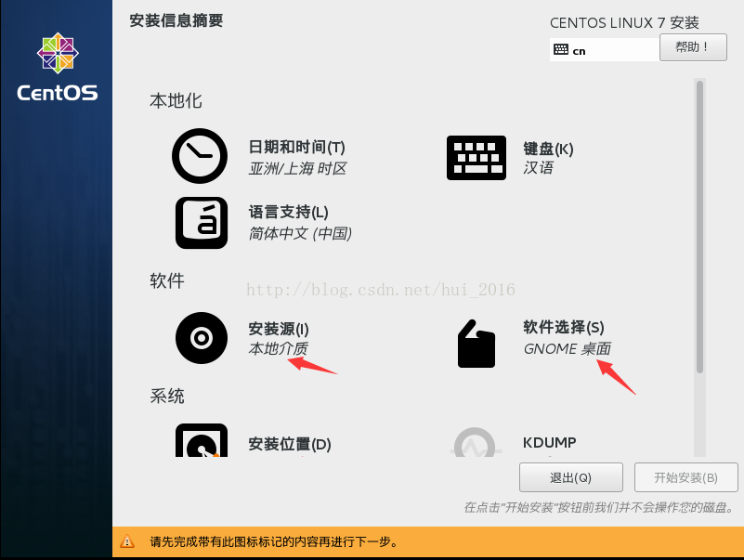
Task: Open 安装源(I) settings
Action: pos(279,329)
